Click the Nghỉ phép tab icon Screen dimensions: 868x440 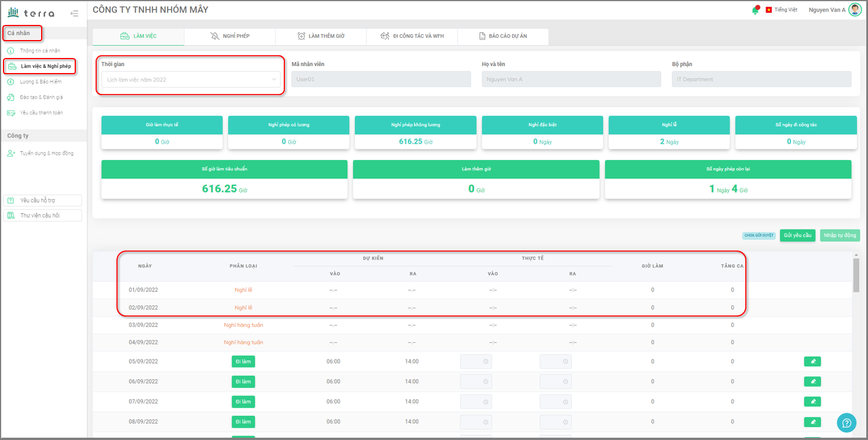point(215,36)
